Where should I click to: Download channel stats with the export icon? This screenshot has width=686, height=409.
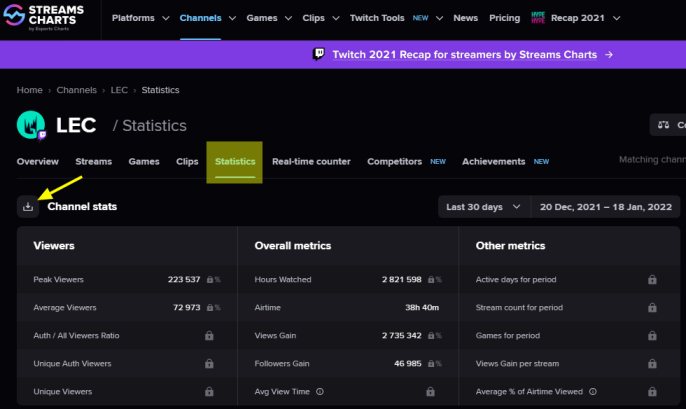click(28, 206)
